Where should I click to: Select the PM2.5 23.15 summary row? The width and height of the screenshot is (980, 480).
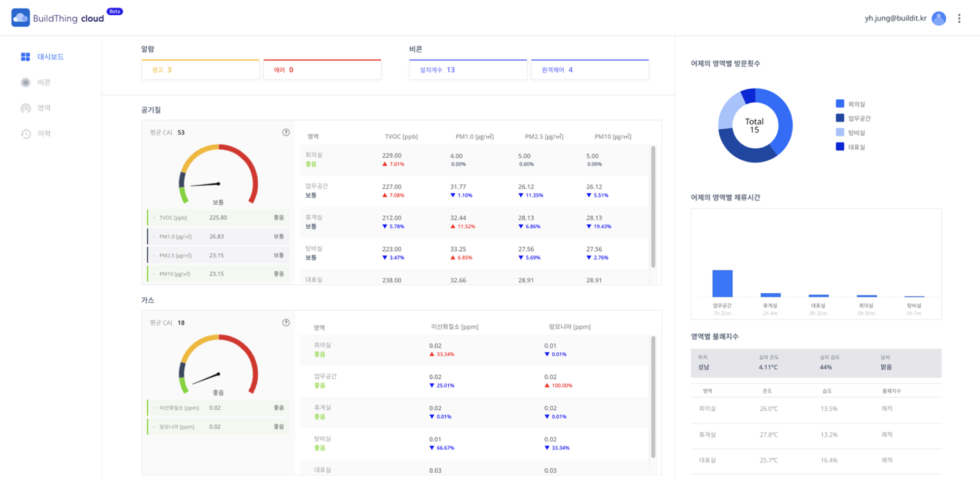218,255
